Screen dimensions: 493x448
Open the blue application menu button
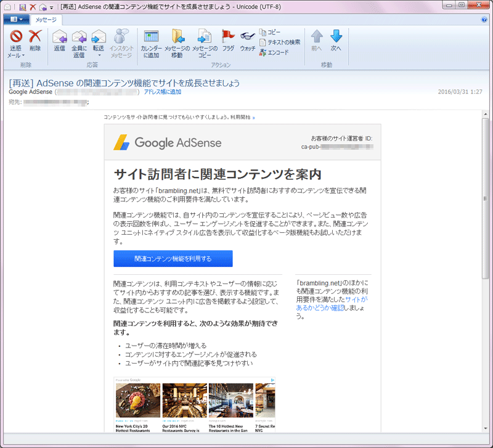click(17, 19)
